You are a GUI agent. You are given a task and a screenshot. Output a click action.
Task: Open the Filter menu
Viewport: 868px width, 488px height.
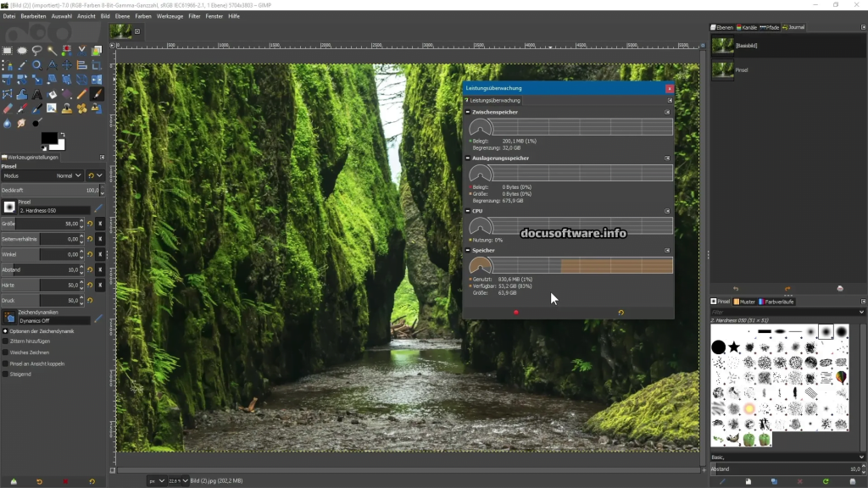click(194, 16)
